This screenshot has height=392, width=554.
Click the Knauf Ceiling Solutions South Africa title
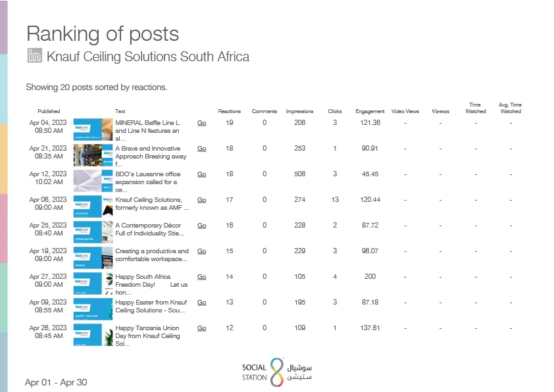tap(148, 57)
